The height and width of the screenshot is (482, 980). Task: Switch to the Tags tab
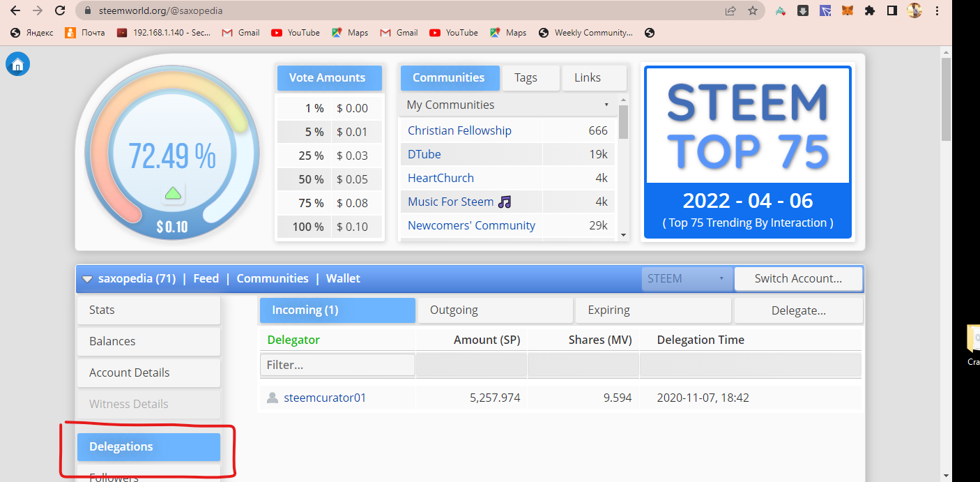click(531, 77)
